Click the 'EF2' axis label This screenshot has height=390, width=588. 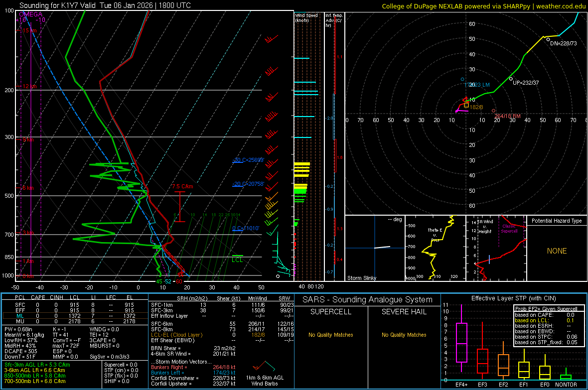503,385
